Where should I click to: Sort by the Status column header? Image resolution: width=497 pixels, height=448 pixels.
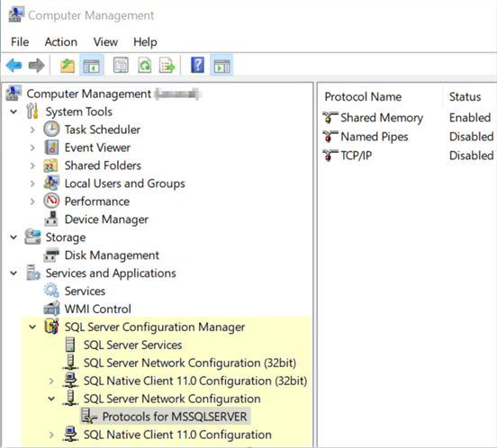pos(465,96)
